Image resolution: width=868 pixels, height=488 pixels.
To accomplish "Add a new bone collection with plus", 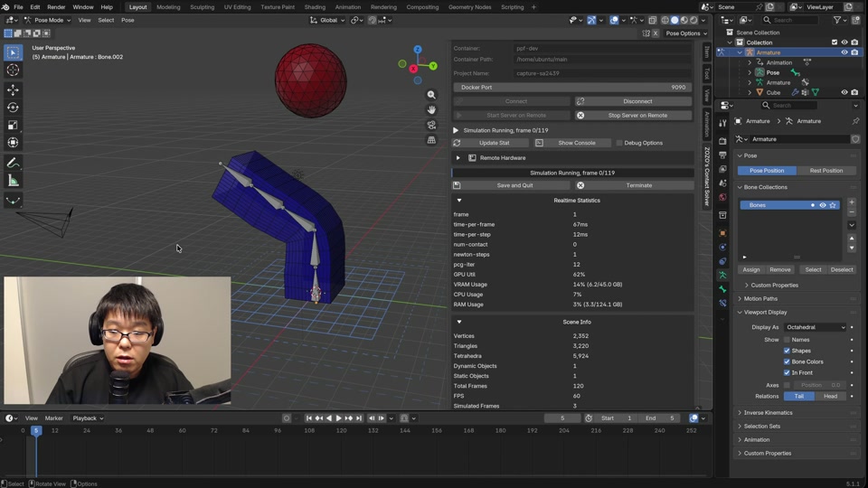I will 852,202.
